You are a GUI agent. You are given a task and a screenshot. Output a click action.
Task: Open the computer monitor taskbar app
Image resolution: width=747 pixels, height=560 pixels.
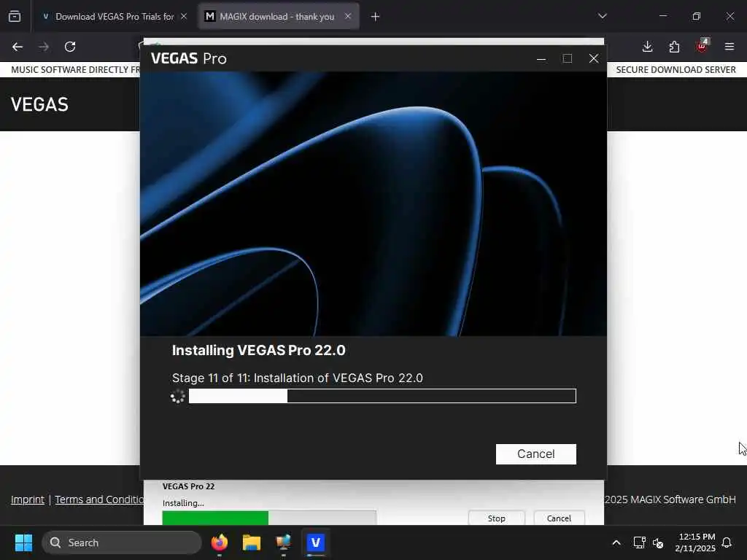pos(284,542)
